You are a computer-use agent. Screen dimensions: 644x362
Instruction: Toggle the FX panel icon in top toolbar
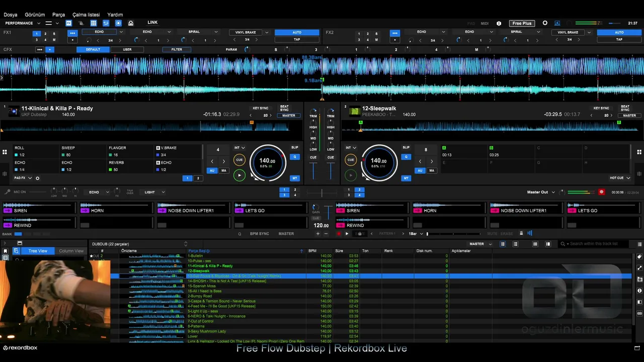pyautogui.click(x=69, y=23)
